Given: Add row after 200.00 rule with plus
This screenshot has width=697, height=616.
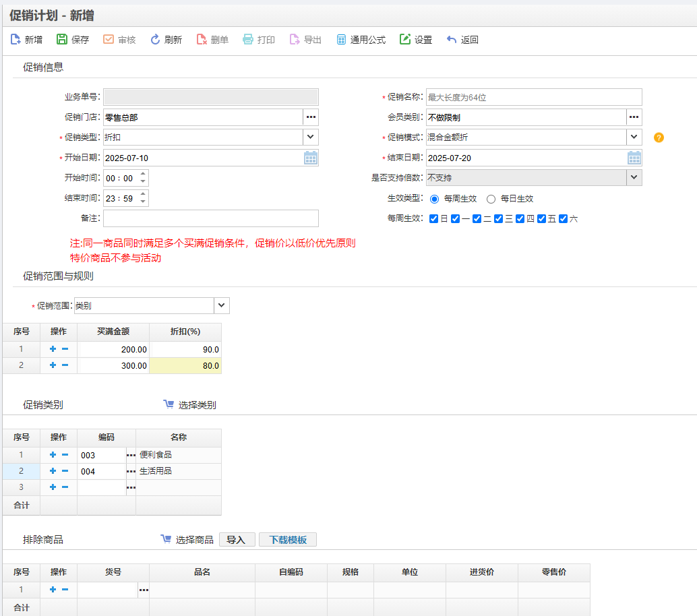Looking at the screenshot, I should (x=53, y=349).
